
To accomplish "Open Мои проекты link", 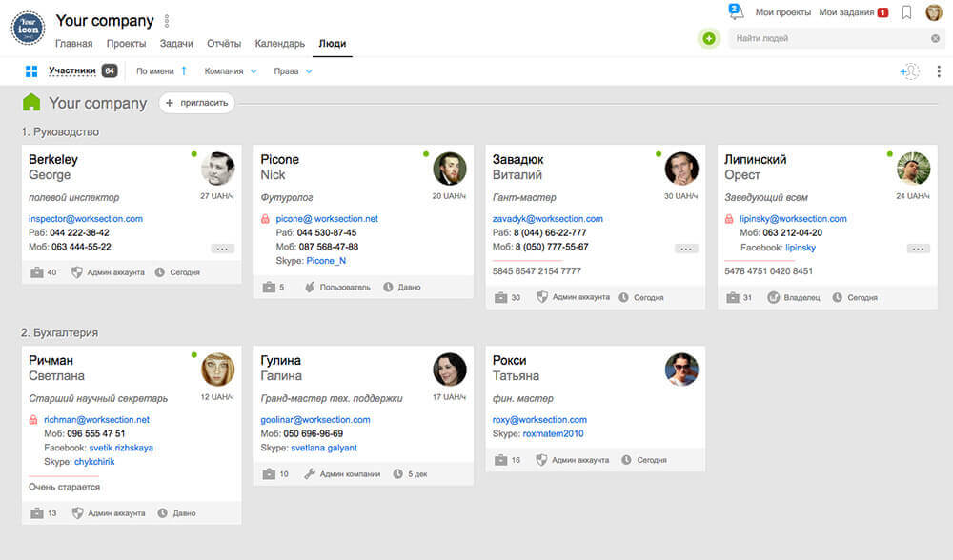I will pos(782,12).
